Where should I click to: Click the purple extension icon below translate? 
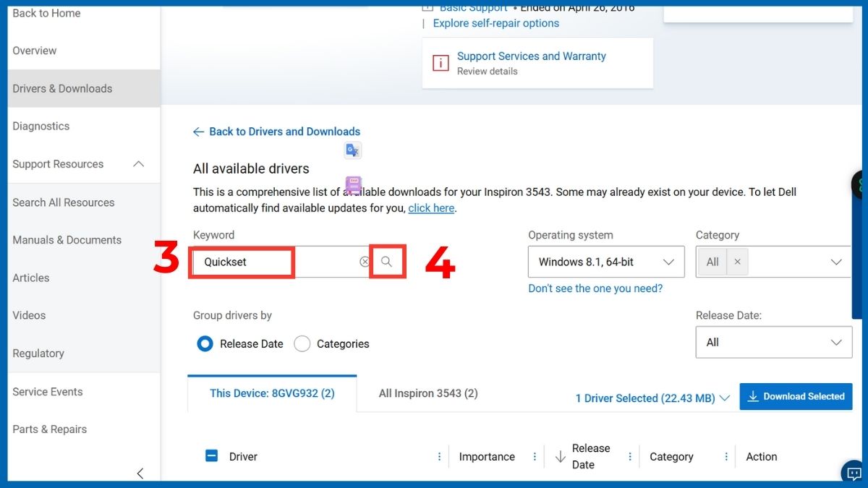[353, 185]
